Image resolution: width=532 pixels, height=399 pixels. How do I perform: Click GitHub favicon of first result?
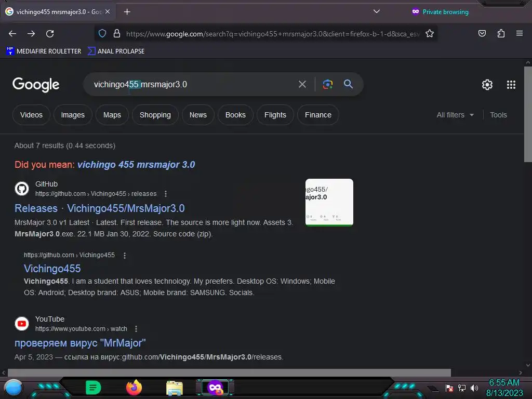click(x=22, y=189)
